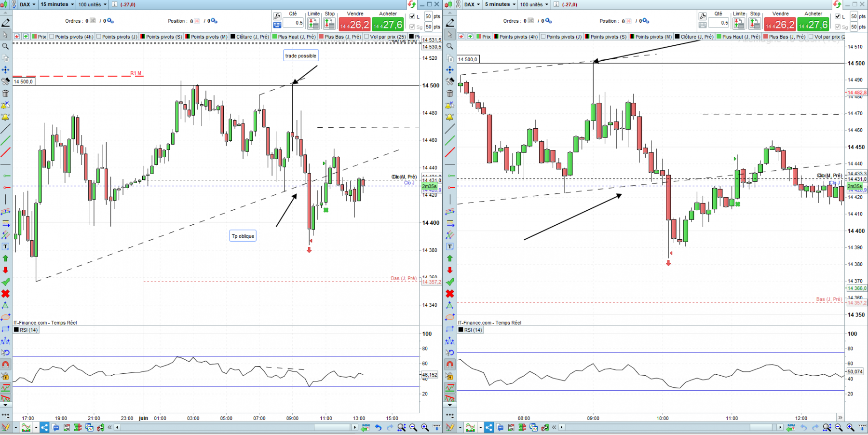The width and height of the screenshot is (868, 435).
Task: Select the text annotation tool in the left chart's toolbar
Action: coord(5,246)
